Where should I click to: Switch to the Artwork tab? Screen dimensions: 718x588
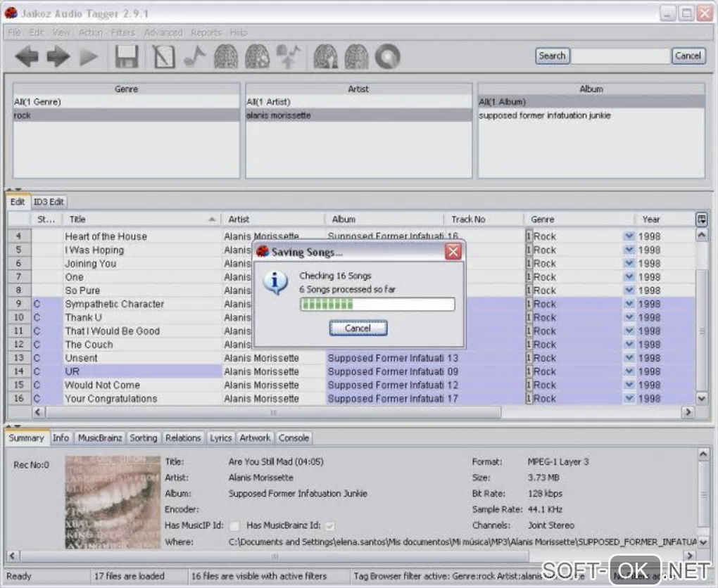pyautogui.click(x=255, y=438)
